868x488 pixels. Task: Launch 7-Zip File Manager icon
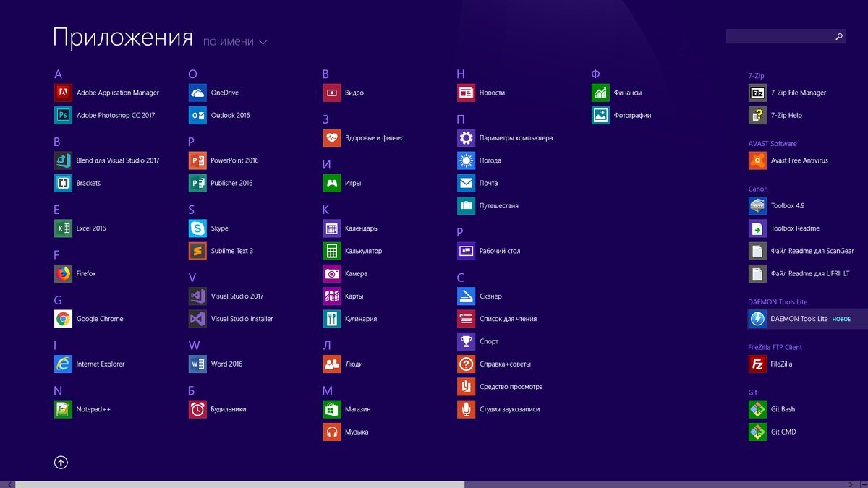(757, 93)
